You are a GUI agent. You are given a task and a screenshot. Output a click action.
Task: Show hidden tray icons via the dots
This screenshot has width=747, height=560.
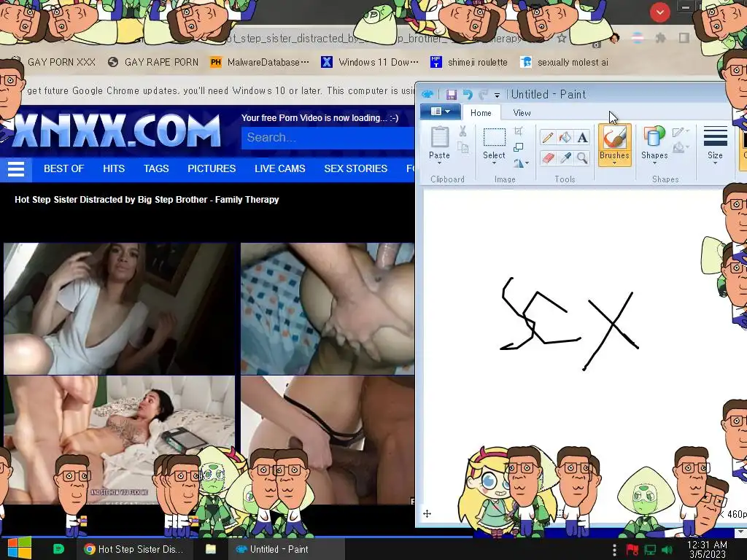[x=614, y=550]
